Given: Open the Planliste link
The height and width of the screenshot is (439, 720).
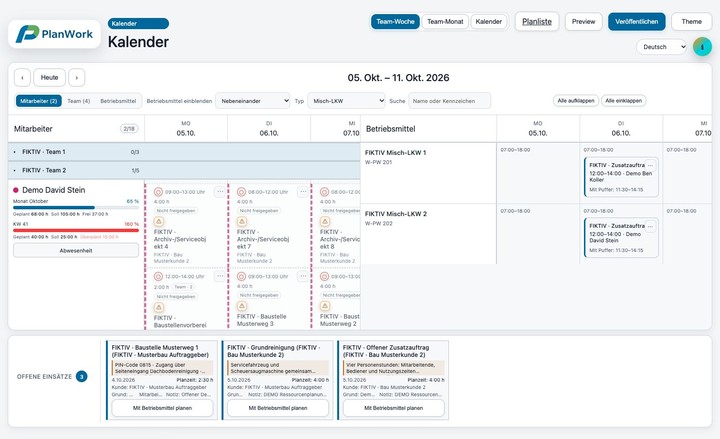Looking at the screenshot, I should point(537,22).
